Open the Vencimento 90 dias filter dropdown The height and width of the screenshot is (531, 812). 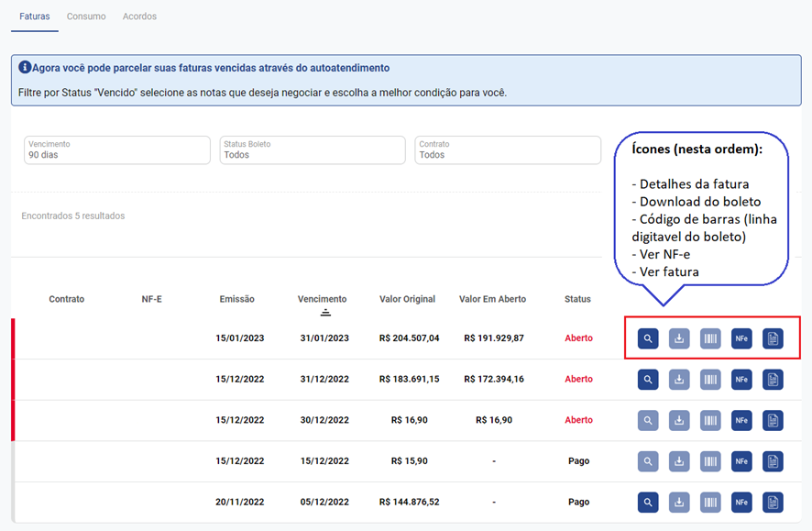click(x=117, y=150)
